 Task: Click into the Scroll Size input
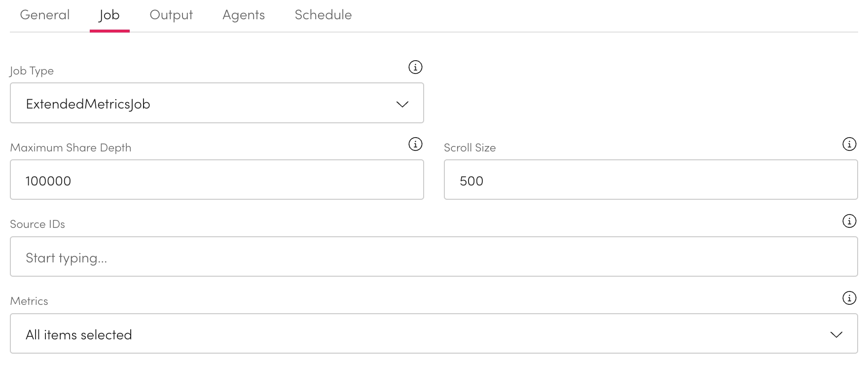[x=651, y=180]
